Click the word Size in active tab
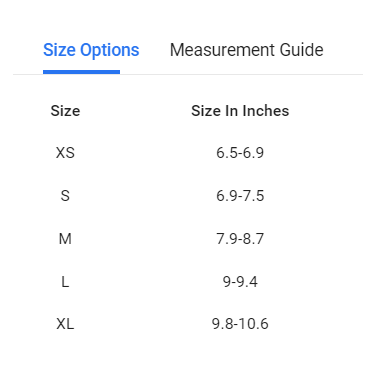 (59, 50)
